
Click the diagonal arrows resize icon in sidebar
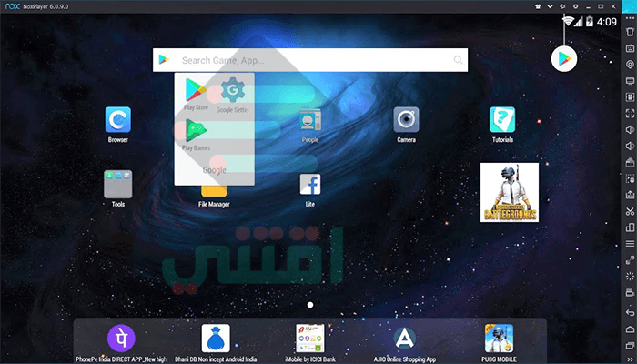630,260
